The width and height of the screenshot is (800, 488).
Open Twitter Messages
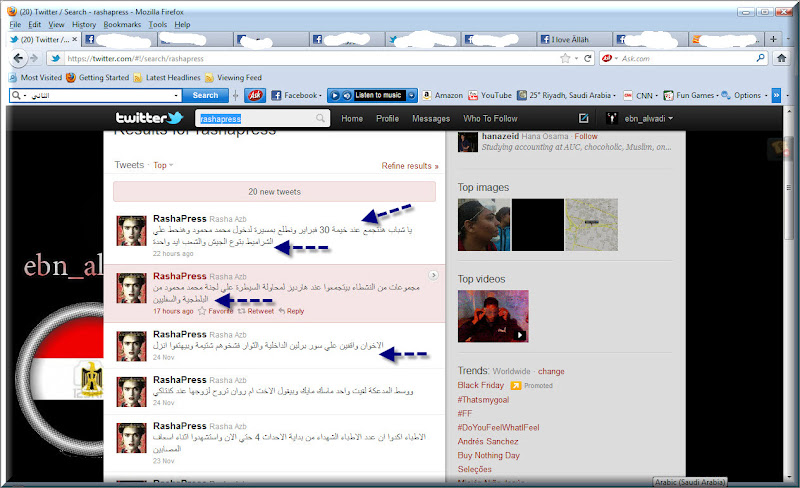coord(431,118)
